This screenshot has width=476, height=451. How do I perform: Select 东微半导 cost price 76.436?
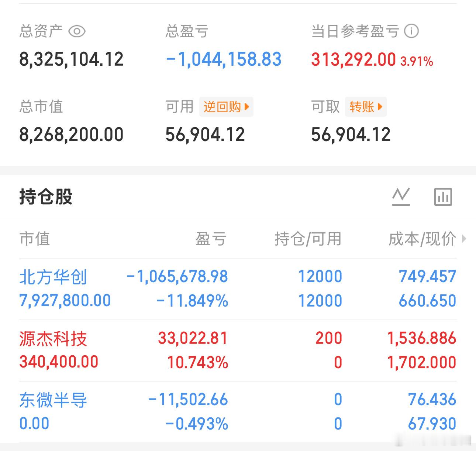pos(432,400)
